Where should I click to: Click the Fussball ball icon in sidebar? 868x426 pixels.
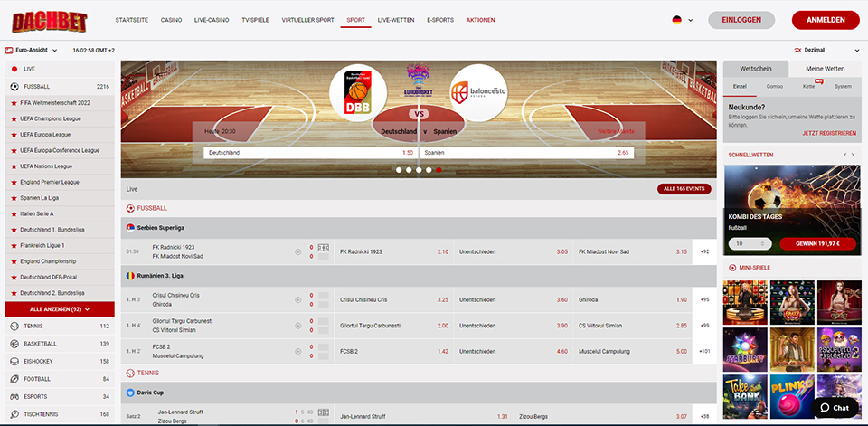tap(14, 87)
